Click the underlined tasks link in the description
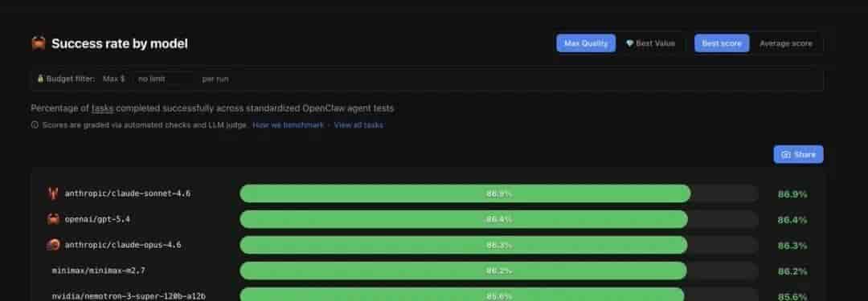 [x=102, y=108]
